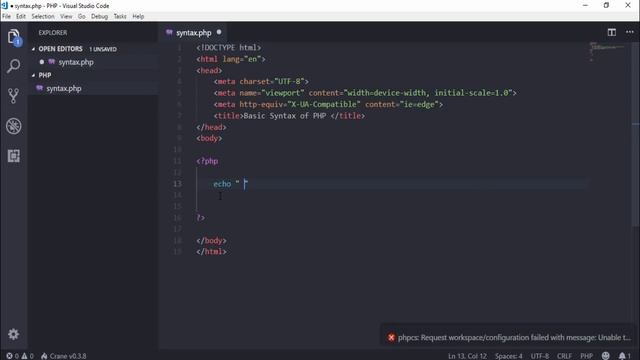Viewport: 640px width, 360px height.
Task: Open the Debug view icon
Action: pos(13,126)
